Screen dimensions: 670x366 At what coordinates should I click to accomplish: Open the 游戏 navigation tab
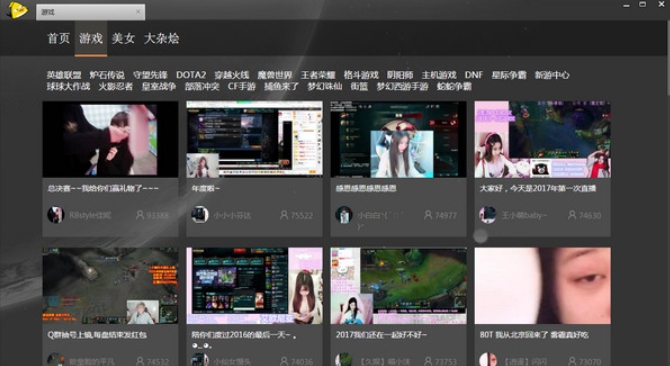coord(91,38)
